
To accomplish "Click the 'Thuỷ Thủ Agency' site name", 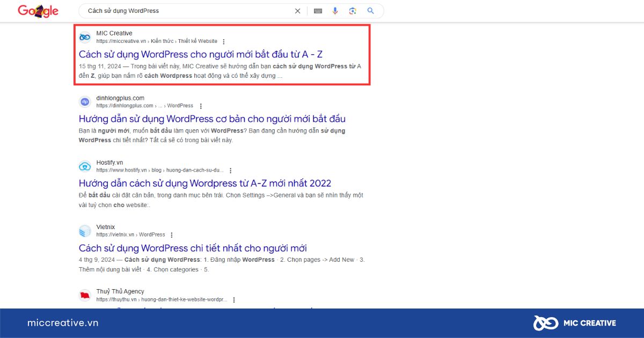I will 120,291.
